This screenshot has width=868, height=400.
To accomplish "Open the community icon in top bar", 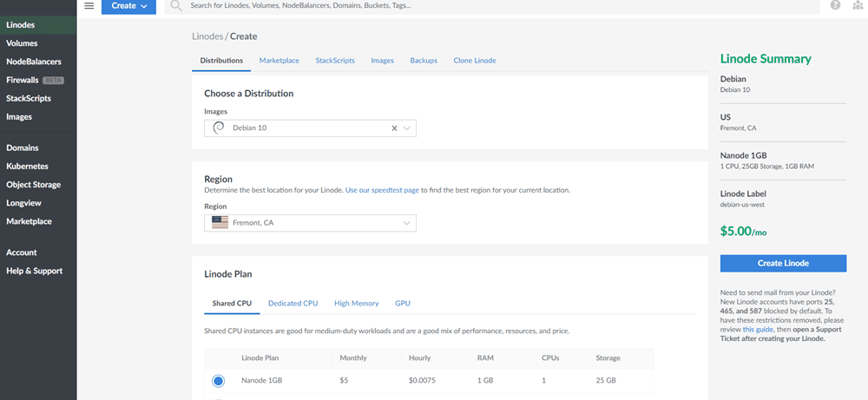I will tap(858, 5).
